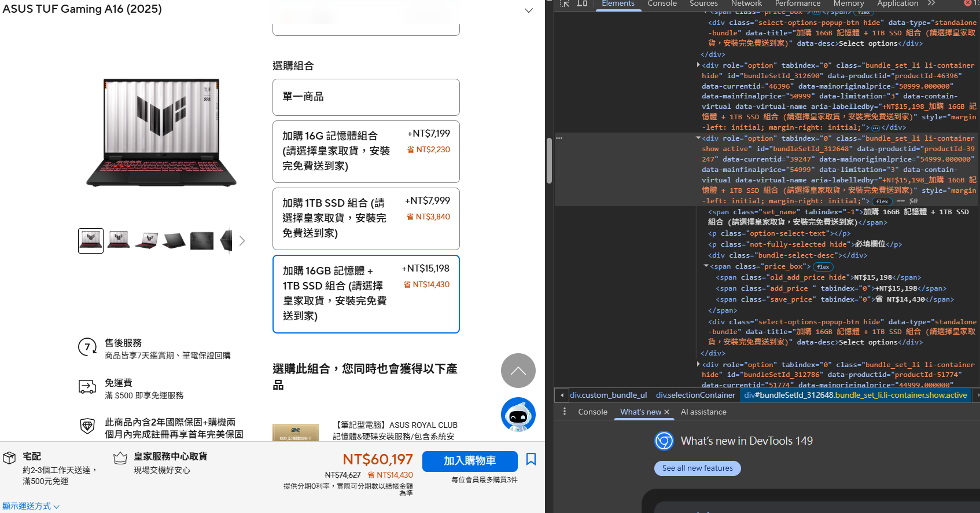Viewport: 980px width, 513px height.
Task: Click the flex badge on selected div
Action: pos(882,201)
